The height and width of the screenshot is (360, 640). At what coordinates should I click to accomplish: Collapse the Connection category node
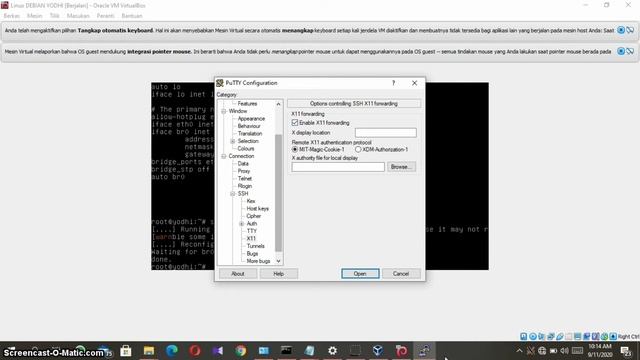[224, 156]
